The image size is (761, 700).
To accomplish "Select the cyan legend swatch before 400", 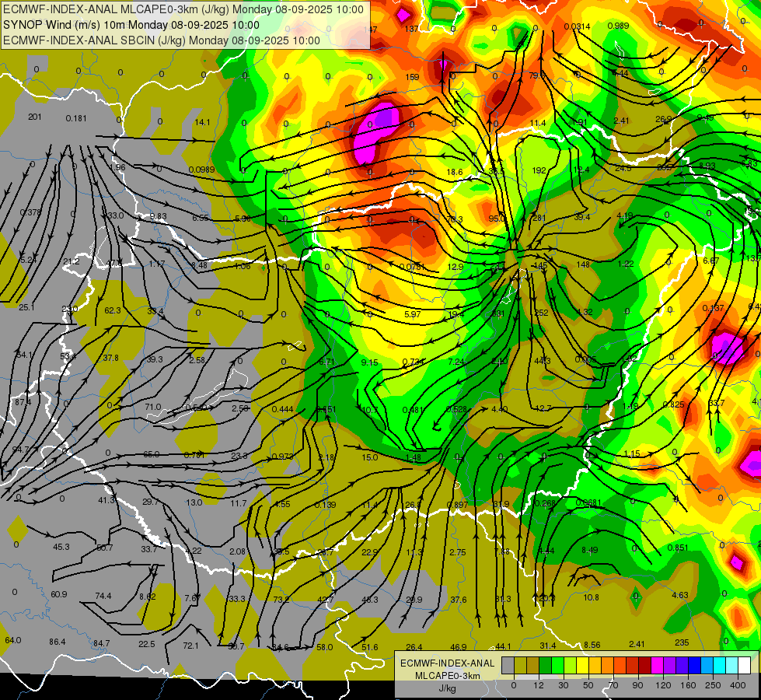I will pyautogui.click(x=719, y=666).
